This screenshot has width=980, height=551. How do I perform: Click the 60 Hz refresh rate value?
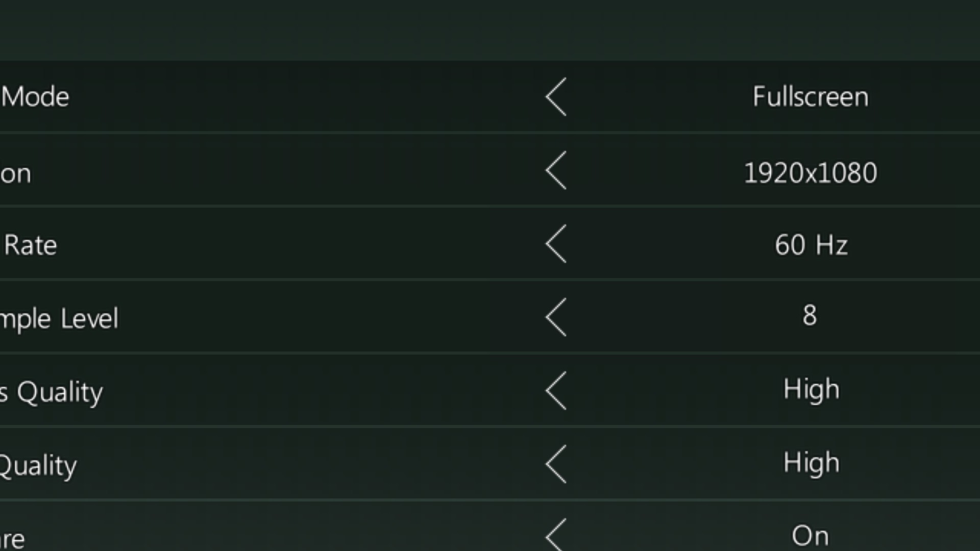(811, 245)
